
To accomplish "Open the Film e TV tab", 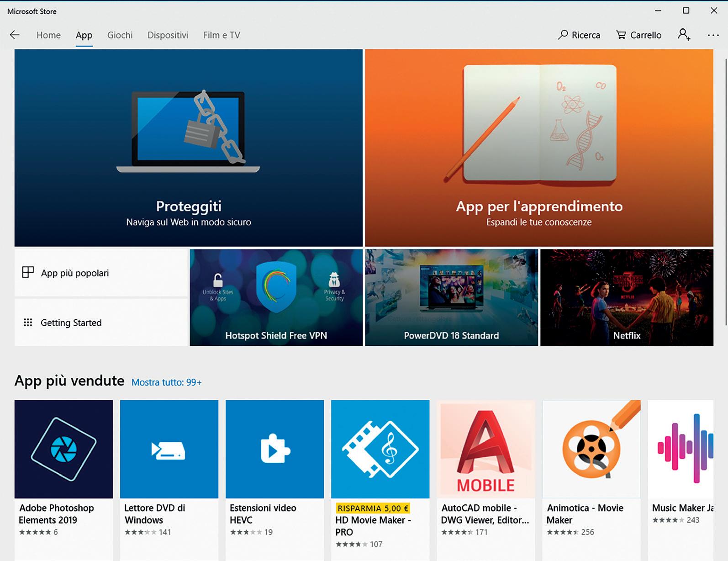I will [x=222, y=35].
